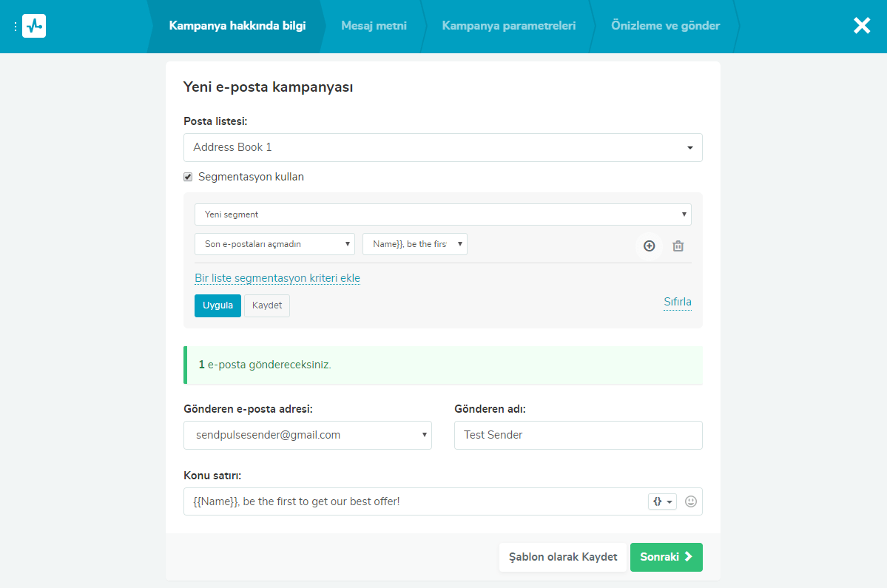Close the campaign wizard with X
This screenshot has width=887, height=588.
[x=862, y=26]
